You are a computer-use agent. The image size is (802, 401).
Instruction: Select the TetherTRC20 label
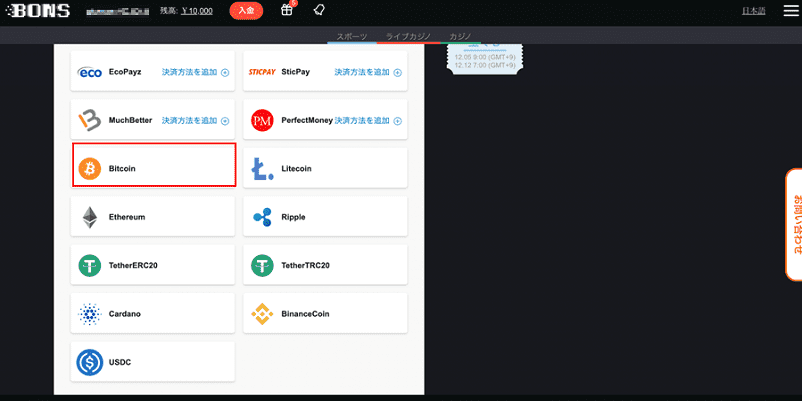pyautogui.click(x=305, y=266)
